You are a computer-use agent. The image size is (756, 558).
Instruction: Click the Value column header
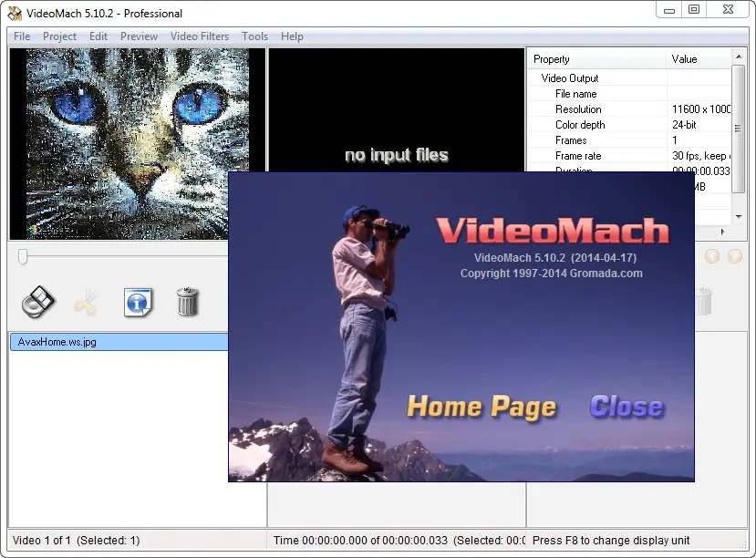coord(699,58)
